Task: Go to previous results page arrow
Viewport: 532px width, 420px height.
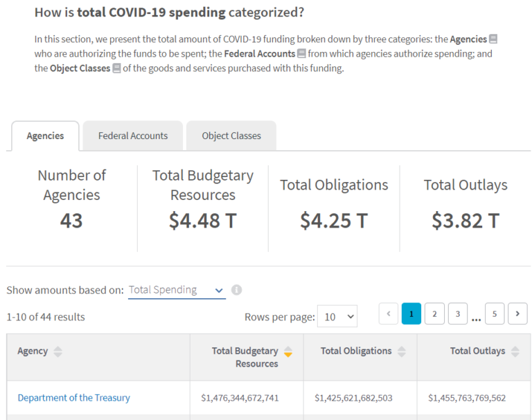Action: point(389,313)
